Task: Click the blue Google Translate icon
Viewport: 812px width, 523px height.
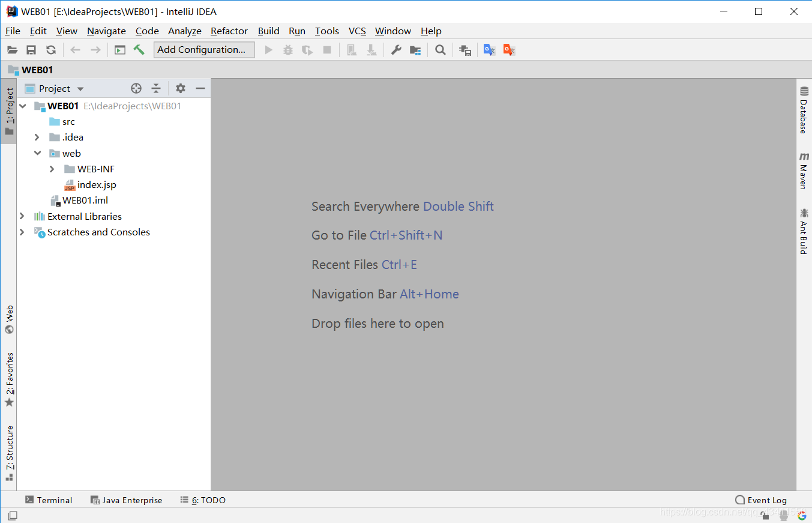Action: [x=489, y=50]
